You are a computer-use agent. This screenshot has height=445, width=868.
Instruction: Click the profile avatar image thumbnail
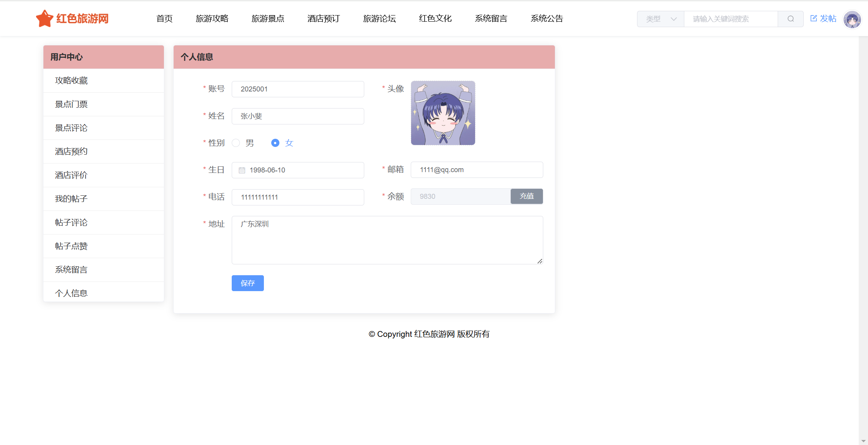click(443, 113)
